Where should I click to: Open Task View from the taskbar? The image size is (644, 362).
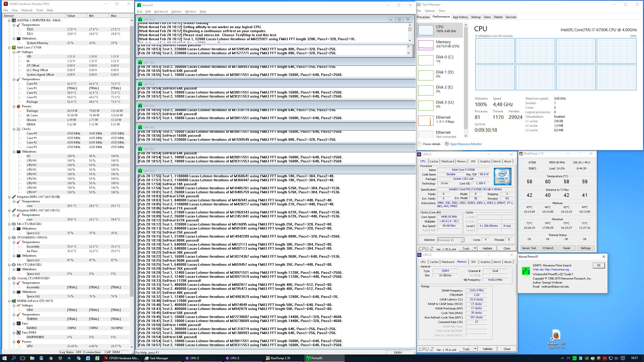click(x=23, y=358)
